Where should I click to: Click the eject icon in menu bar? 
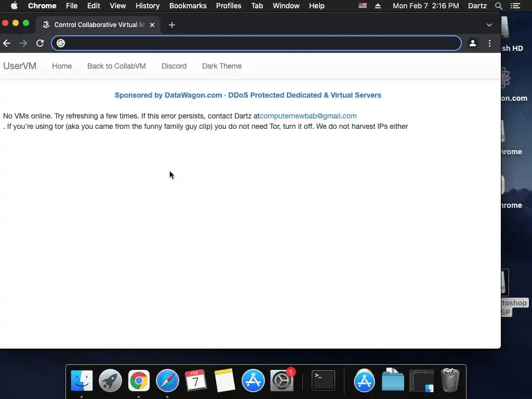378,6
